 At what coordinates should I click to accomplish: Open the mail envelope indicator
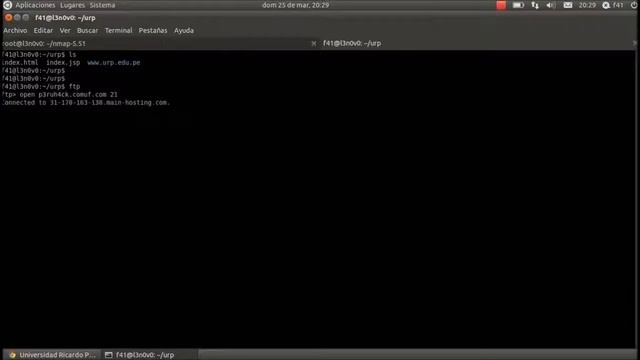568,5
